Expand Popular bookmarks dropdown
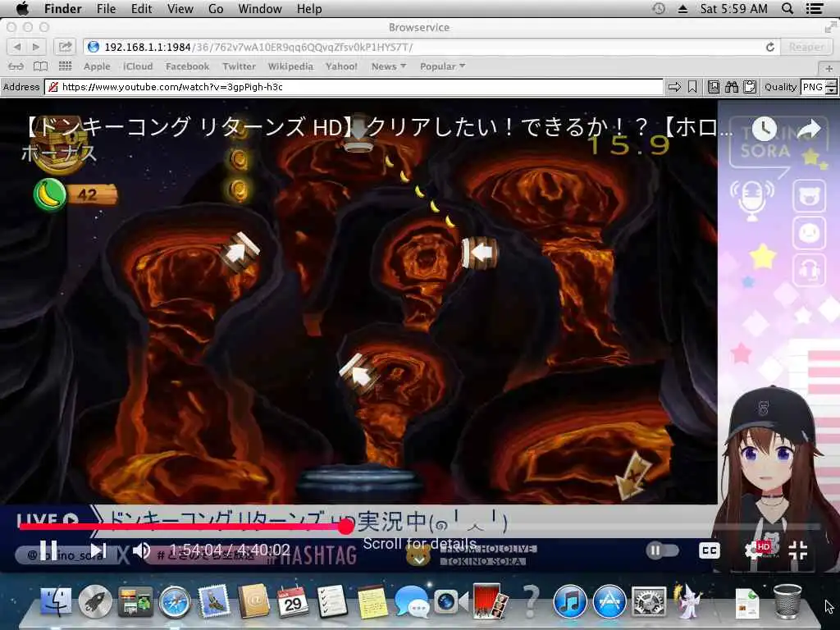This screenshot has height=630, width=840. [x=442, y=66]
